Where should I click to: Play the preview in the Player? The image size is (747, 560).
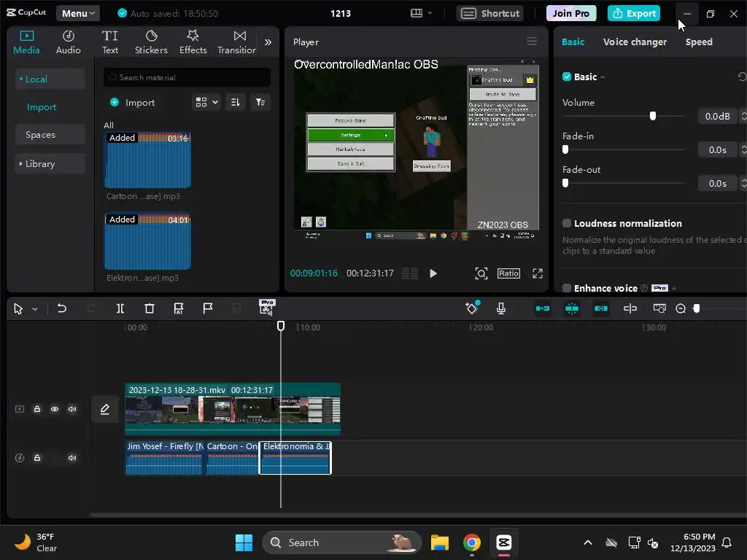433,273
